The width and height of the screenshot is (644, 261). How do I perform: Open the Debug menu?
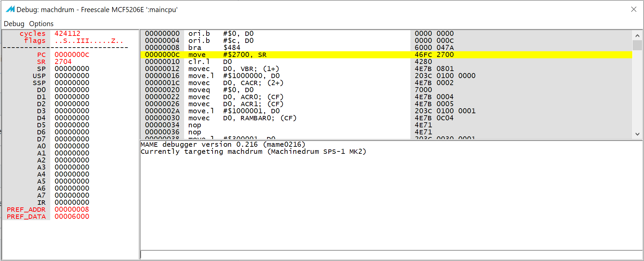click(14, 24)
